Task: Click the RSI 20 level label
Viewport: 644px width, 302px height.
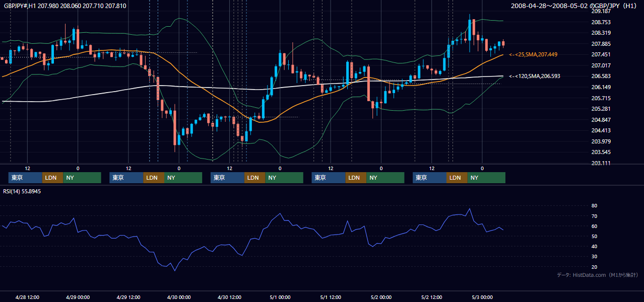Action: tap(594, 267)
